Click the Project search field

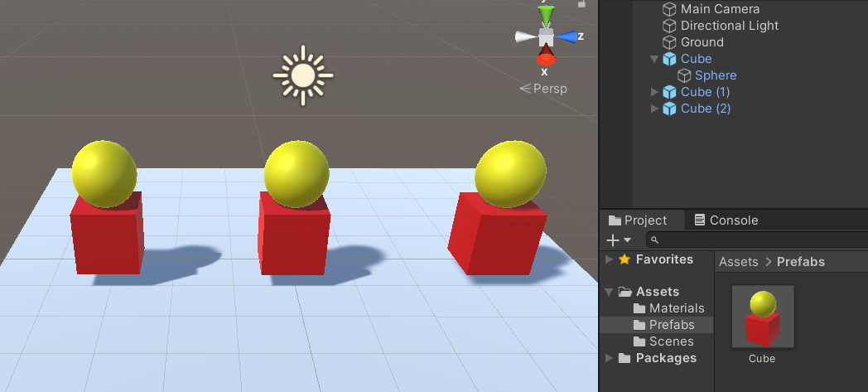coord(756,240)
